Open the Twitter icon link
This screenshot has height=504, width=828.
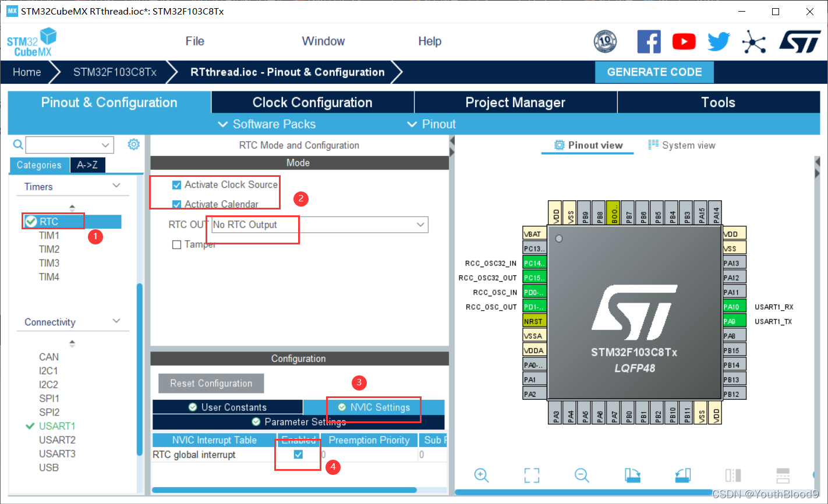pyautogui.click(x=719, y=41)
